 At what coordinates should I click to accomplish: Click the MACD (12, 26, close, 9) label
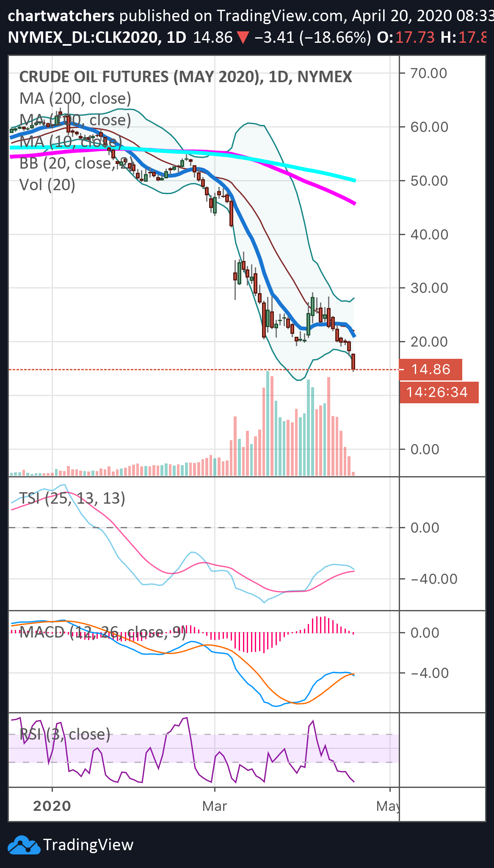point(103,632)
